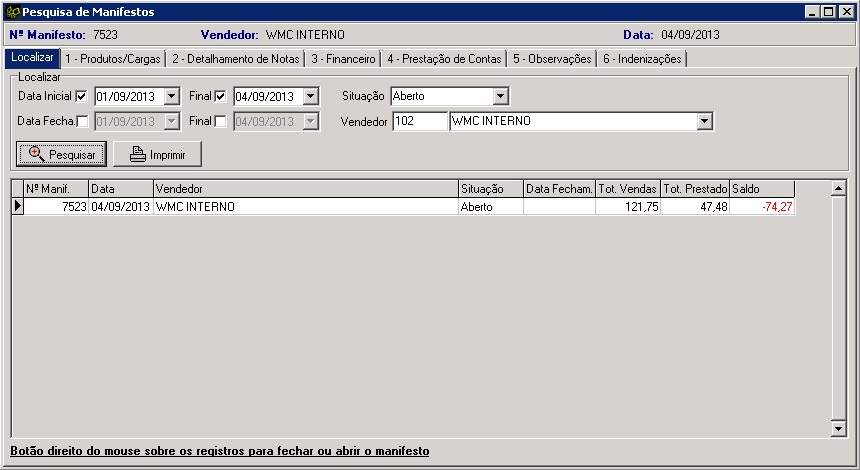860x470 pixels.
Task: Click the Vendedor code field with 102
Action: 419,121
